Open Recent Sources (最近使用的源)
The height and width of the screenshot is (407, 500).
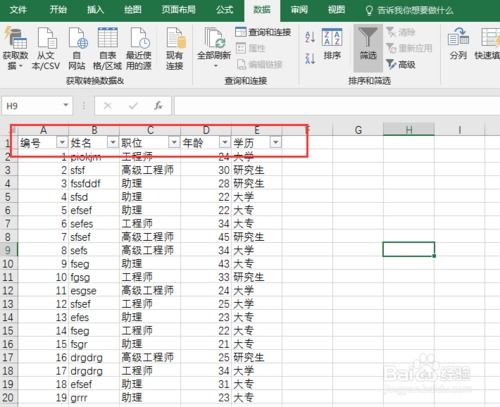tap(139, 49)
